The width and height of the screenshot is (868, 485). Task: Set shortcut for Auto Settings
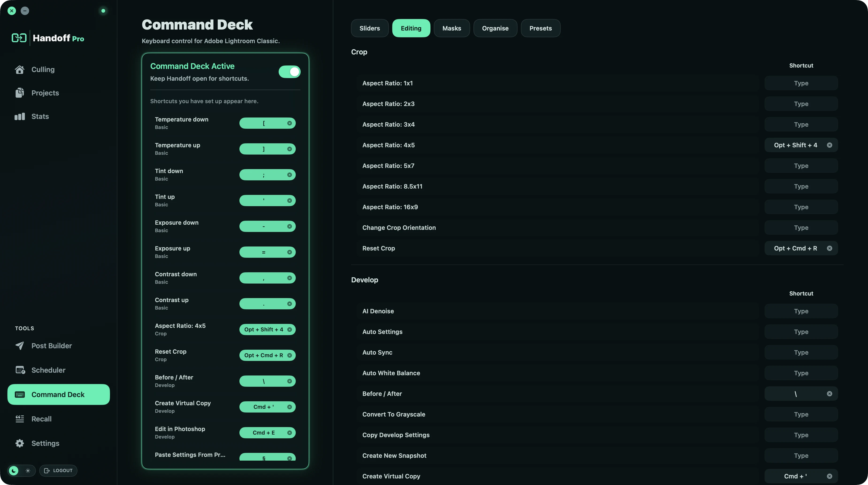801,332
